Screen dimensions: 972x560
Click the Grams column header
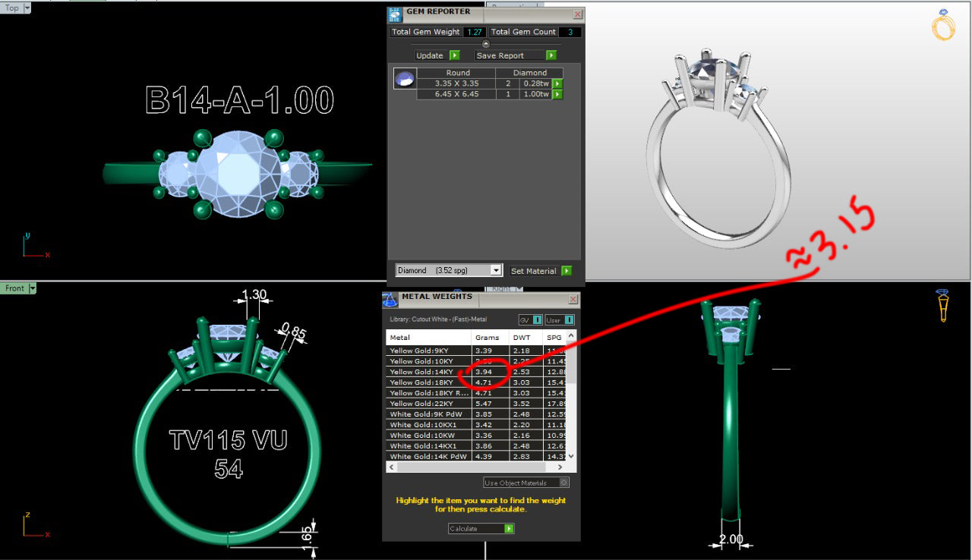coord(489,338)
